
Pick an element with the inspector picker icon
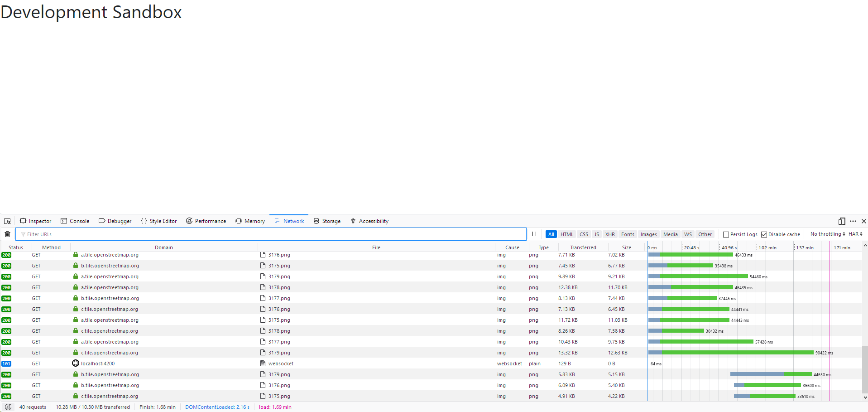(7, 221)
